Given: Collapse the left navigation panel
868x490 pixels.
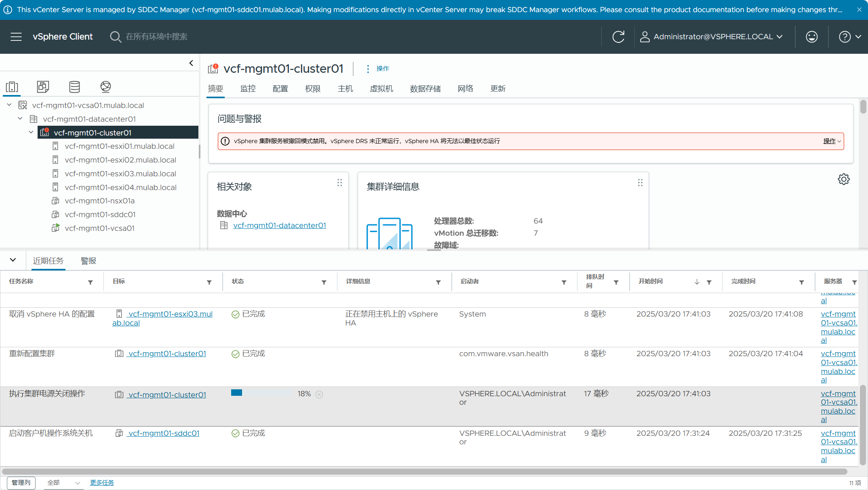Looking at the screenshot, I should [191, 63].
